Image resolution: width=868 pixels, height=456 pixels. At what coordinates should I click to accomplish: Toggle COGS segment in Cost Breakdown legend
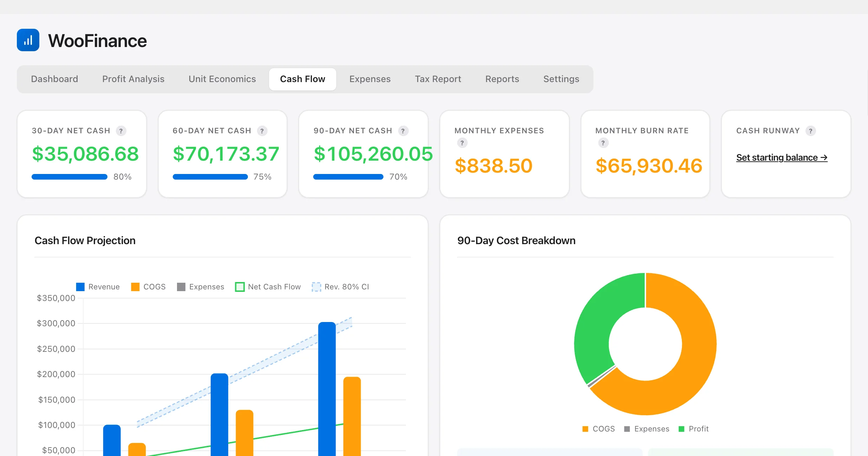[x=599, y=429]
